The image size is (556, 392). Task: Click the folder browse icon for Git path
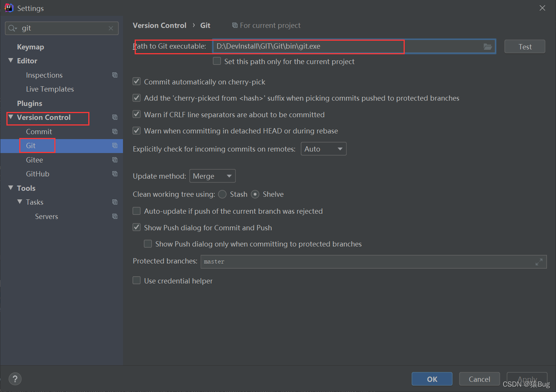pos(488,46)
